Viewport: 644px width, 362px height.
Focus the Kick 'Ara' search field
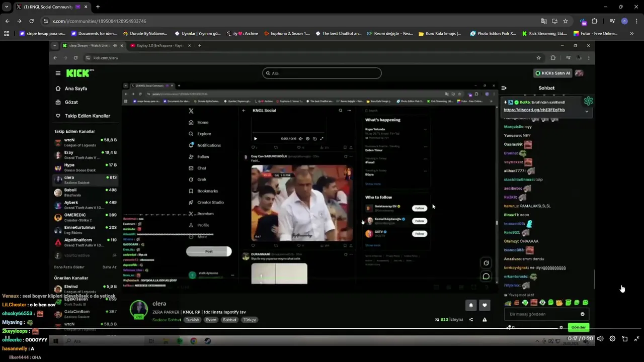(322, 73)
